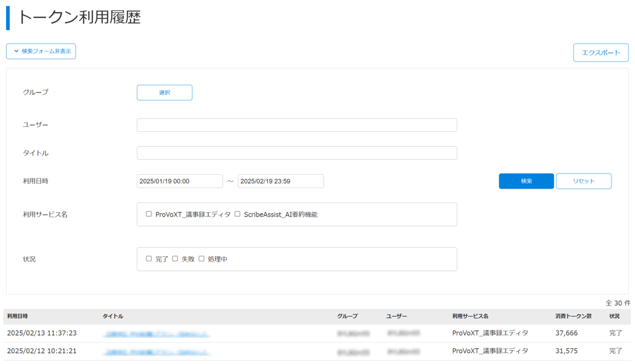Click the エクスポート export button
635x364 pixels.
[x=601, y=53]
